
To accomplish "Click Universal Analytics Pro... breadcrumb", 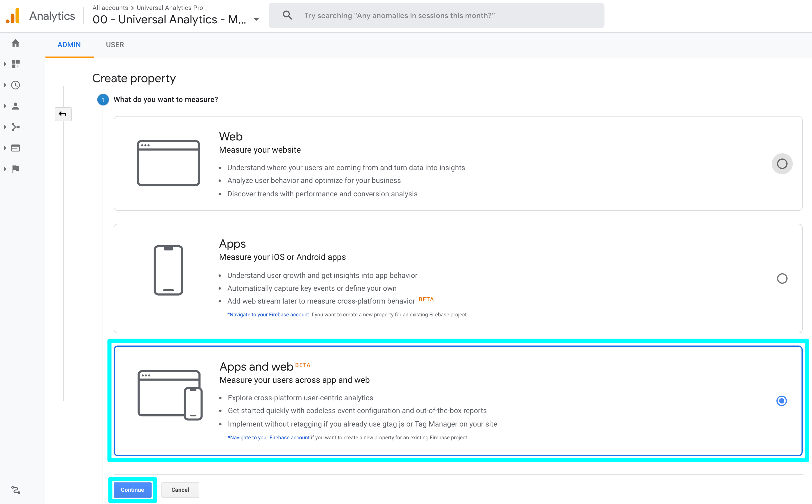I will tap(172, 8).
